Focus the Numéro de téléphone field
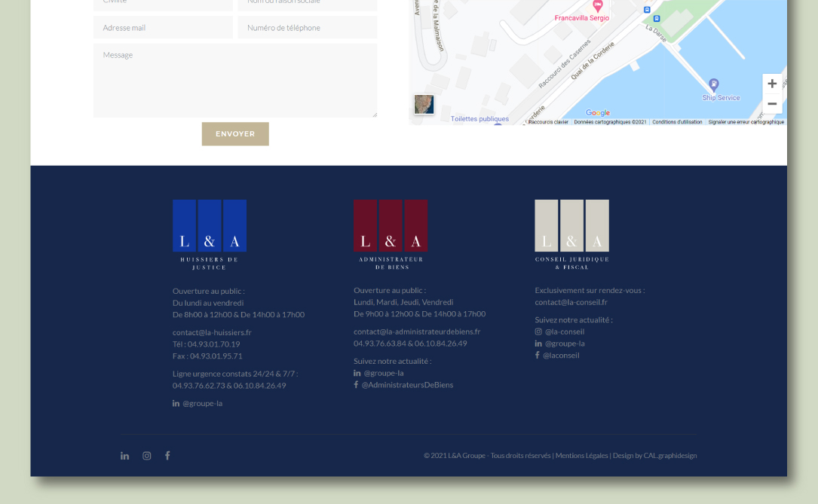 (x=308, y=28)
